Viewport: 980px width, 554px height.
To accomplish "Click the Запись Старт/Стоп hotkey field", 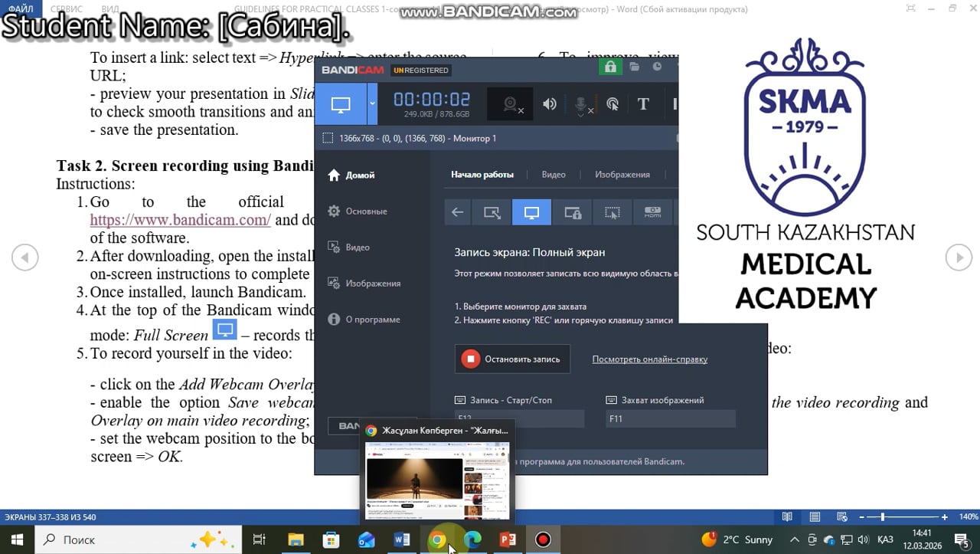I will 519,418.
